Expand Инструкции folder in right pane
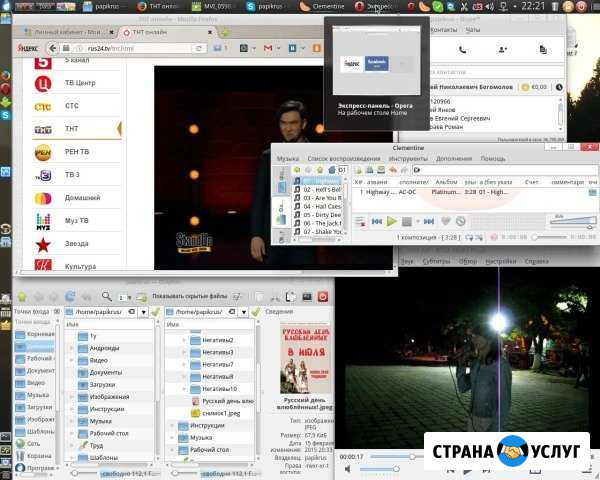 coord(172,426)
